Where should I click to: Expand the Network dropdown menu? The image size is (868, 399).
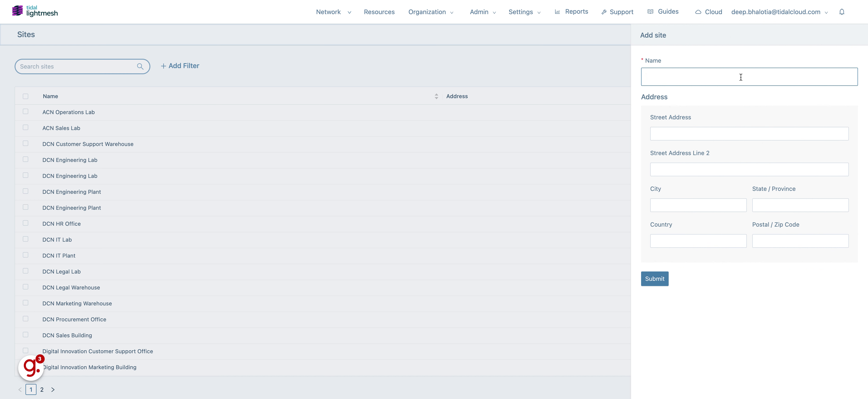tap(333, 11)
